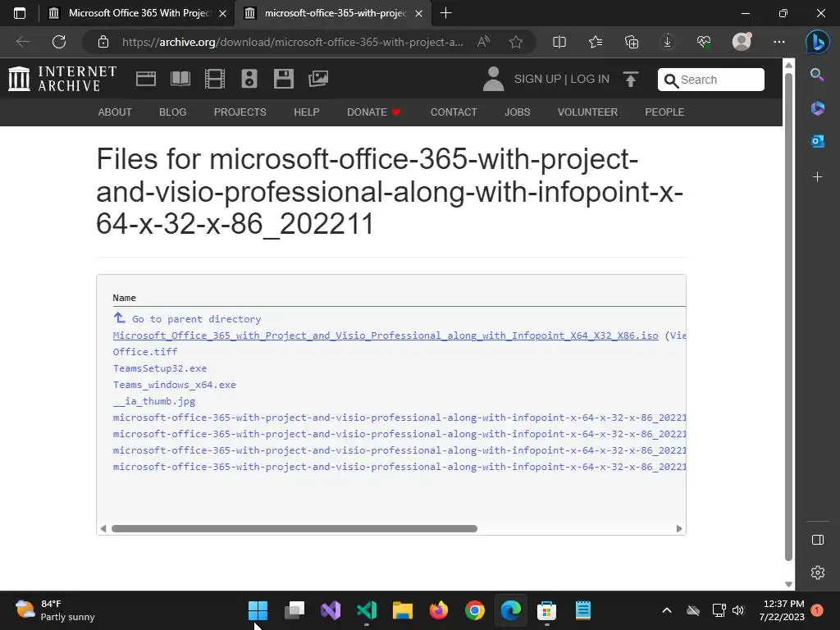The width and height of the screenshot is (840, 630).
Task: Open the HELP menu item
Action: 307,112
